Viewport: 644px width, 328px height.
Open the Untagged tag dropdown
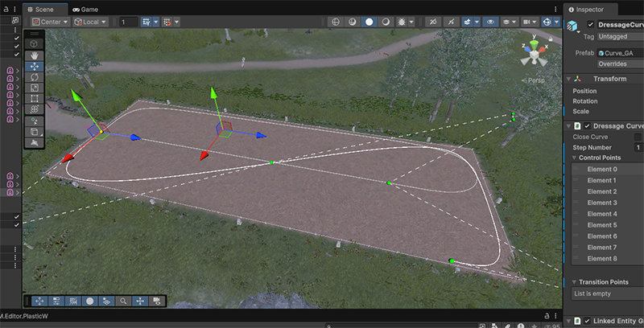click(618, 36)
